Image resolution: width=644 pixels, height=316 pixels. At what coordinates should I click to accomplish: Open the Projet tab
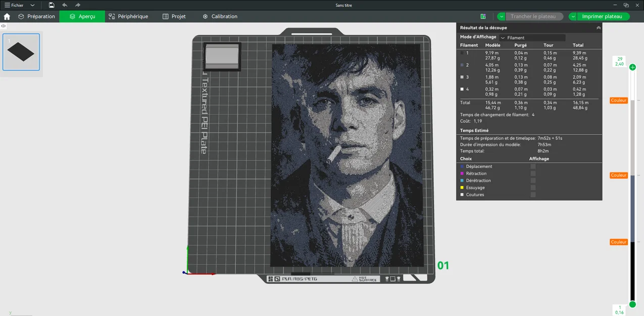(x=174, y=16)
